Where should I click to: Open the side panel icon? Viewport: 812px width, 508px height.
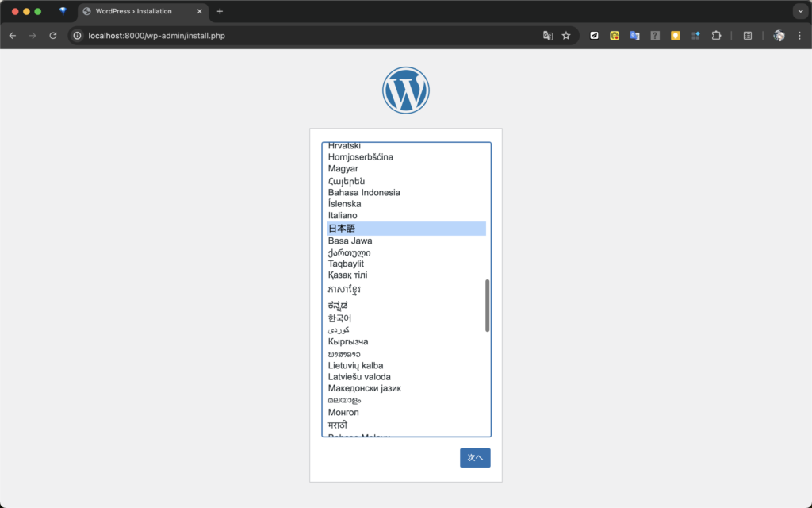[x=747, y=36]
